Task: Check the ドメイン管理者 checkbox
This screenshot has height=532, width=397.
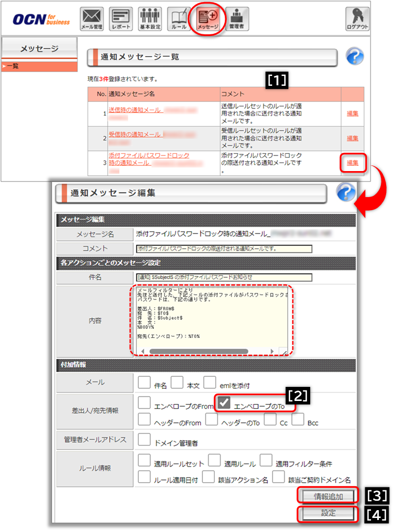Action: point(145,440)
